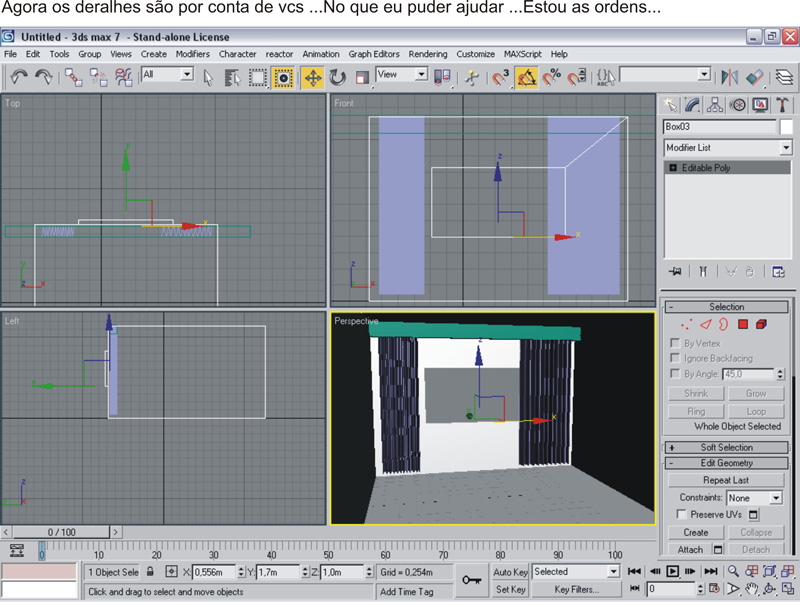Activate the Select and Rotate tool

[337, 78]
